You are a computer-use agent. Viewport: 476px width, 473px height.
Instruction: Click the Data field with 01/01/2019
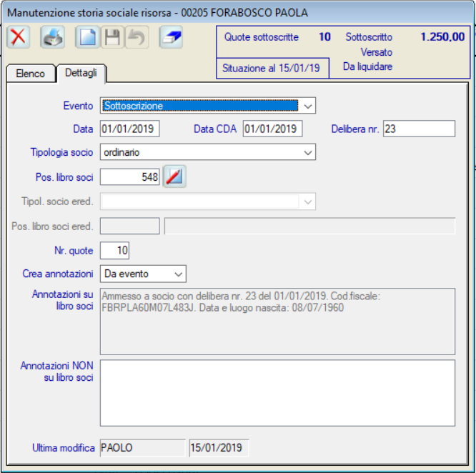pyautogui.click(x=130, y=129)
